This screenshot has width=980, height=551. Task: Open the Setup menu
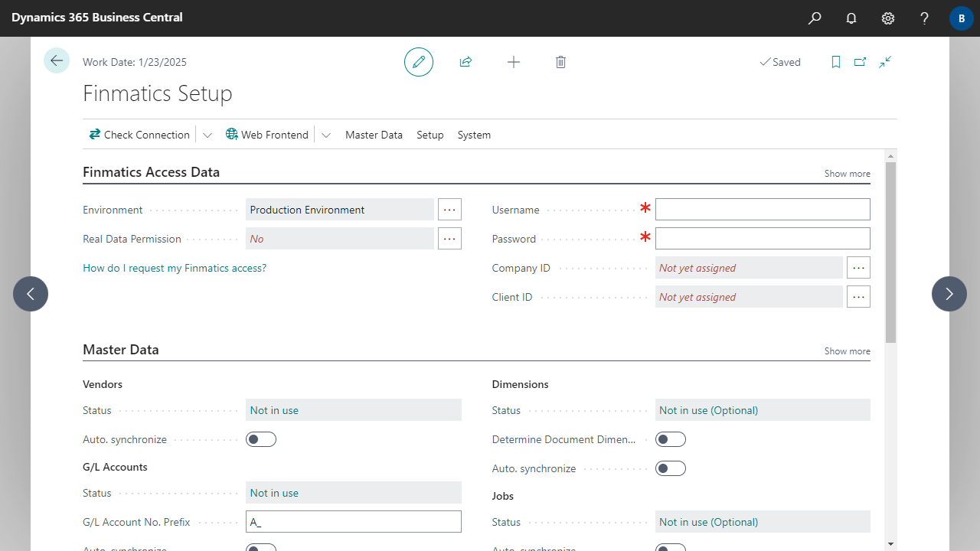pyautogui.click(x=430, y=135)
